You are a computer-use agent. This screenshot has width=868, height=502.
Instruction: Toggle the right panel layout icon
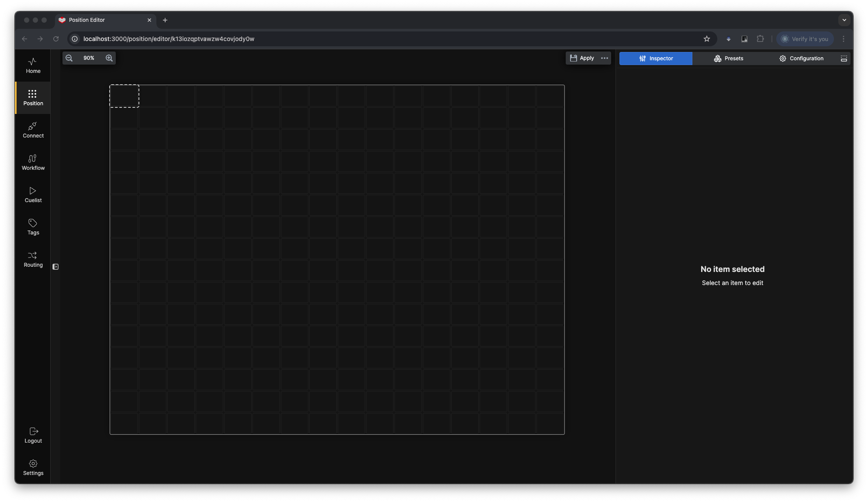(x=844, y=58)
